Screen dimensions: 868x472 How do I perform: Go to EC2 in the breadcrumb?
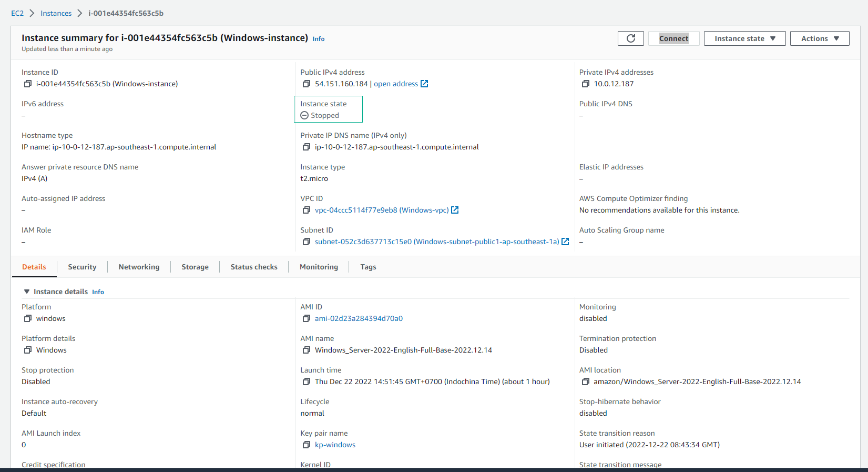pyautogui.click(x=17, y=13)
